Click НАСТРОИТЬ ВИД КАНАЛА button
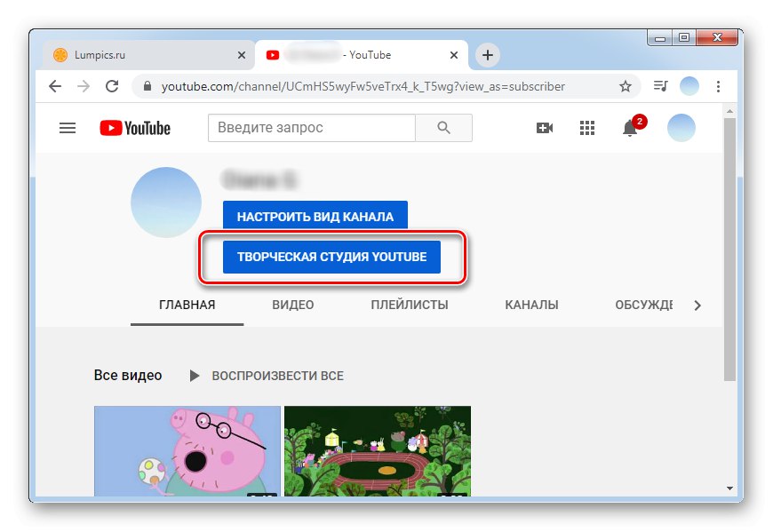The height and width of the screenshot is (532, 773). tap(315, 215)
